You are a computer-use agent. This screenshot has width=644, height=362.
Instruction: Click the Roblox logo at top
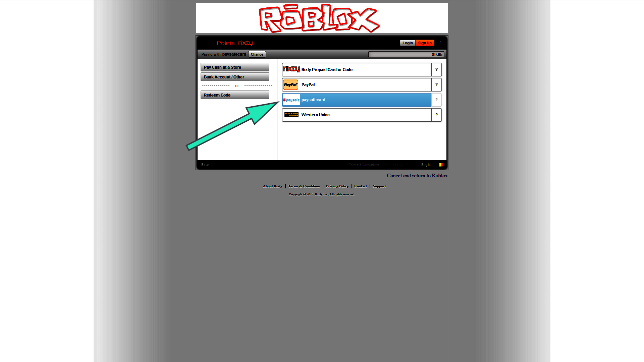(322, 18)
